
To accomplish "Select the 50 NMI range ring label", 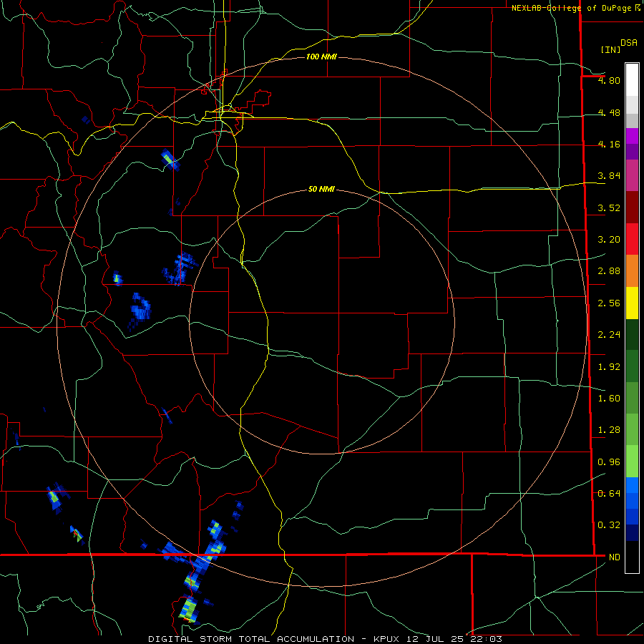I will (321, 190).
